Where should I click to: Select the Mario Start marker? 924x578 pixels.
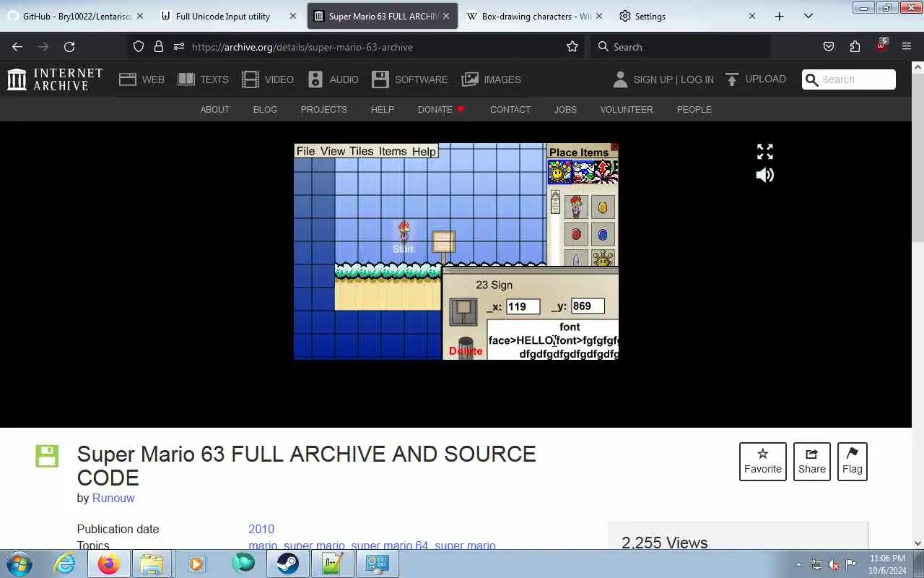click(404, 237)
